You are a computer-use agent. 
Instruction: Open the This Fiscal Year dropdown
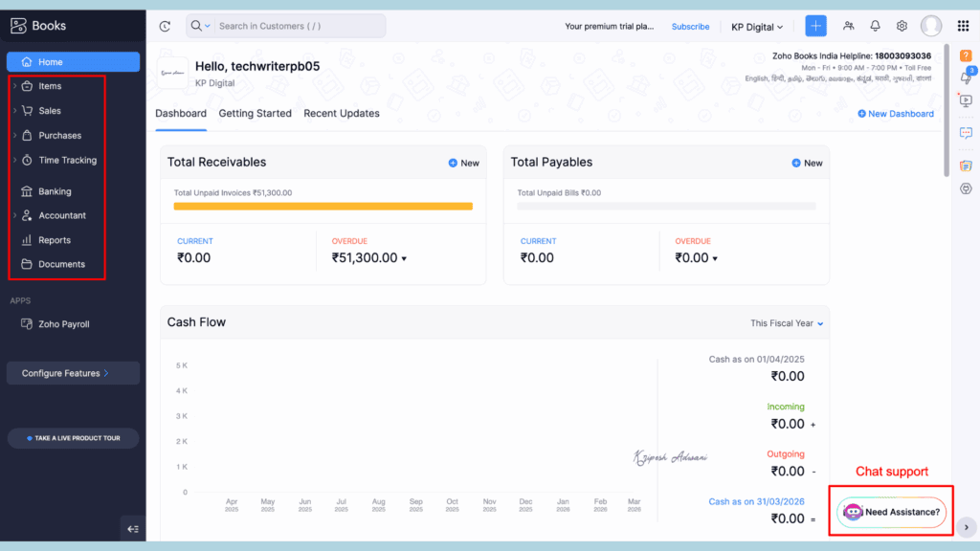[787, 323]
